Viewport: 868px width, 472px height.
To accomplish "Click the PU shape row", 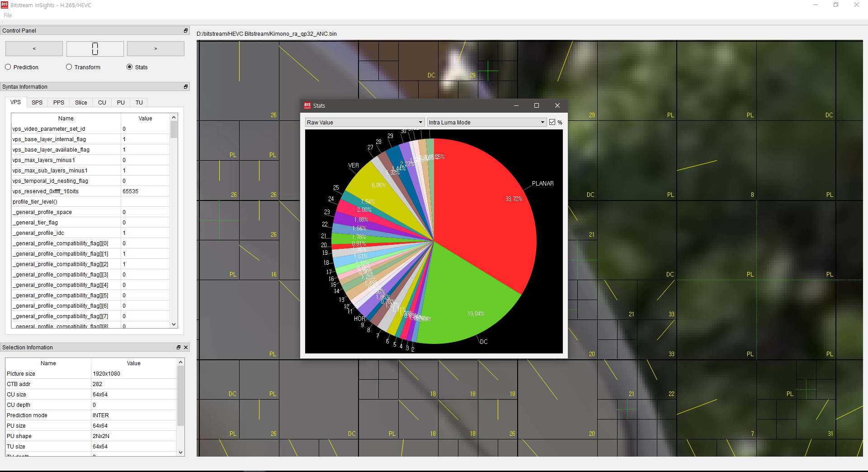I will tap(91, 436).
